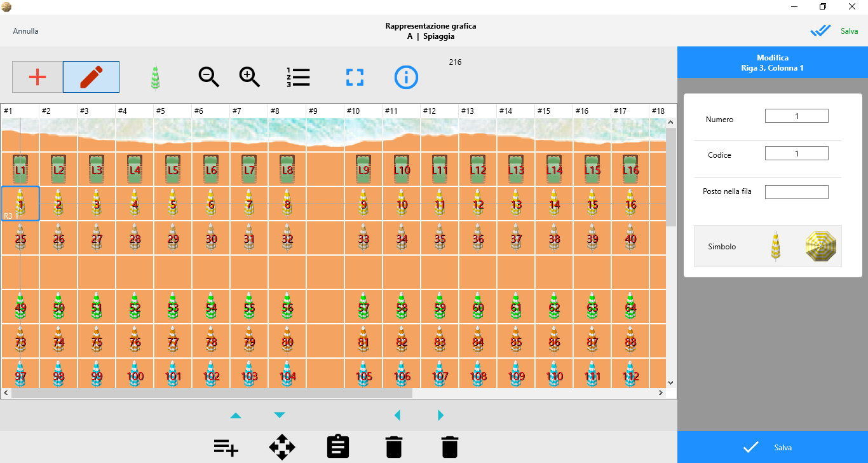Move left with the cyan left arrow
868x463 pixels.
point(397,415)
